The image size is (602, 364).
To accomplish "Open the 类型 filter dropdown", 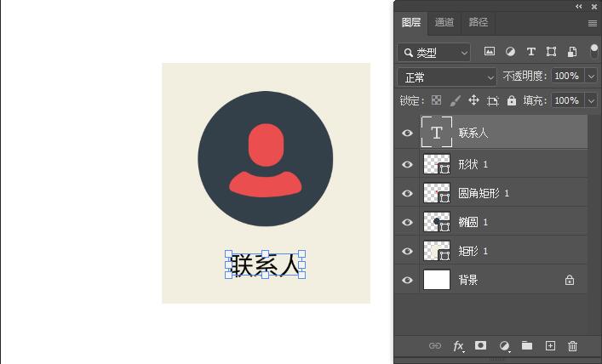I will (x=434, y=53).
